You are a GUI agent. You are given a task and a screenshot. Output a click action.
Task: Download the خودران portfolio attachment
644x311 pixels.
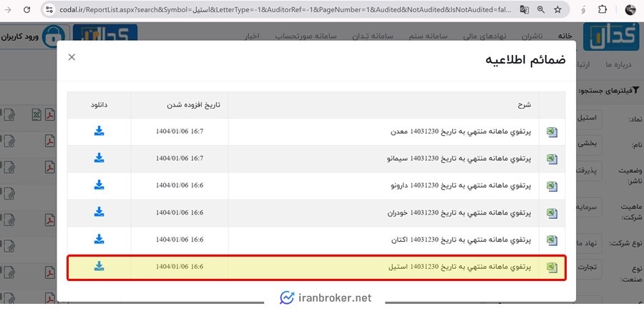[x=99, y=212]
